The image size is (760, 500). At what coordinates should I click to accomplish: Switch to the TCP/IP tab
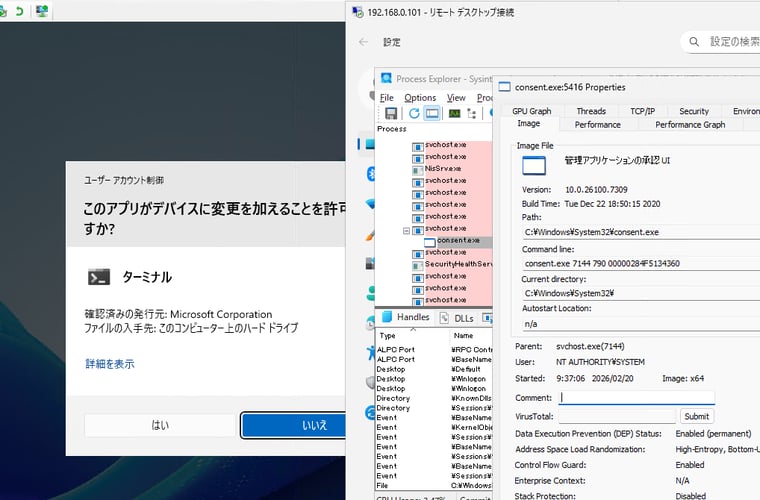(x=642, y=111)
